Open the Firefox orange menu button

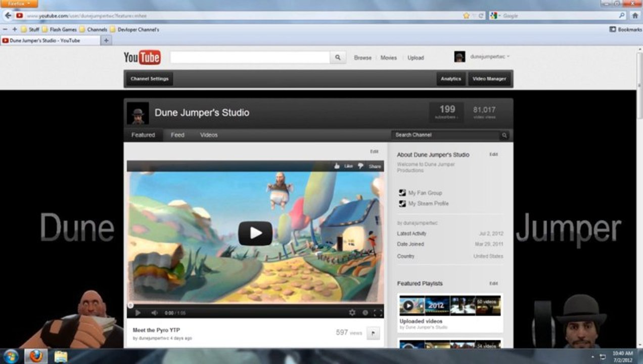pyautogui.click(x=19, y=4)
